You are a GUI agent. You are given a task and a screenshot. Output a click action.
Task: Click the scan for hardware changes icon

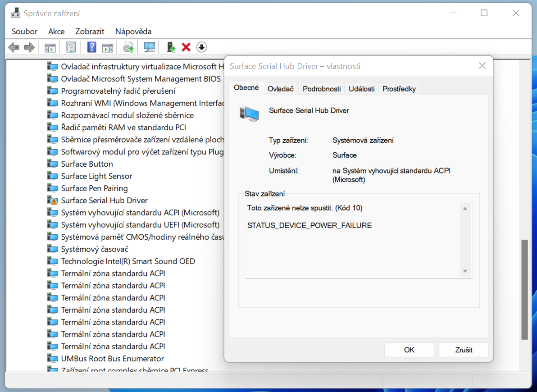(x=149, y=47)
